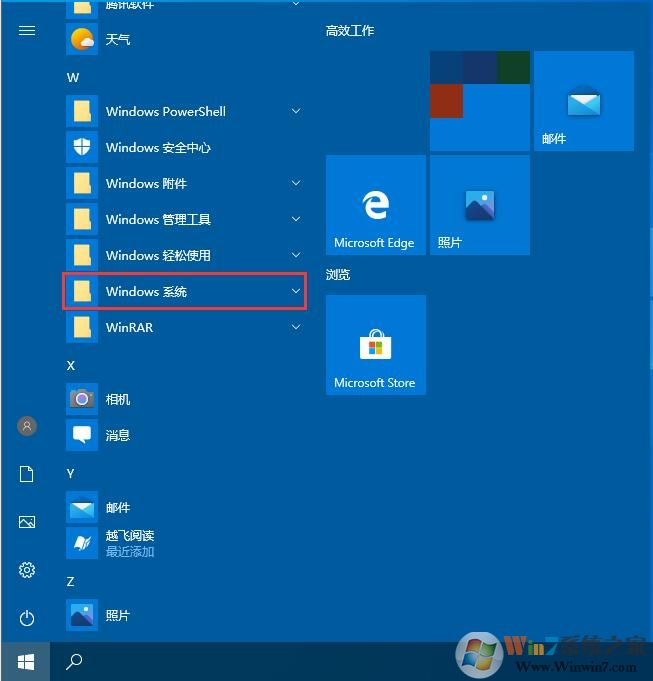
Task: Open the 照片 photos icon in app list
Action: click(x=82, y=615)
